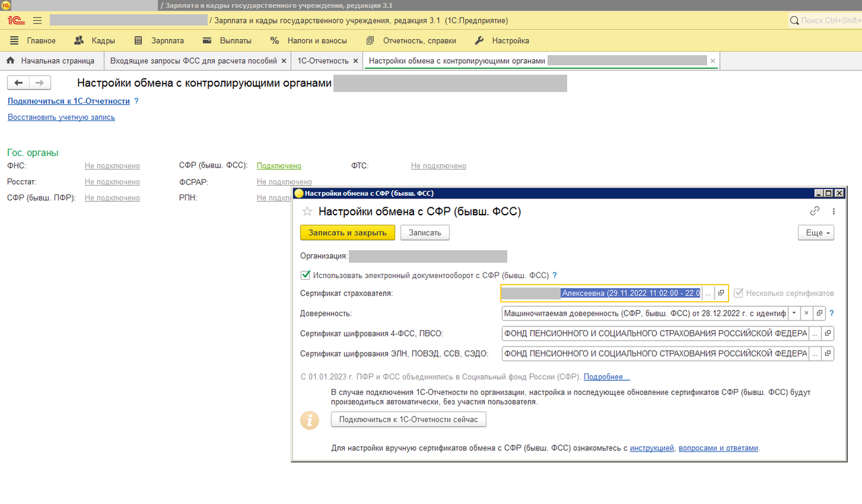
Task: Click Восстановить учетную запись link
Action: tap(61, 117)
